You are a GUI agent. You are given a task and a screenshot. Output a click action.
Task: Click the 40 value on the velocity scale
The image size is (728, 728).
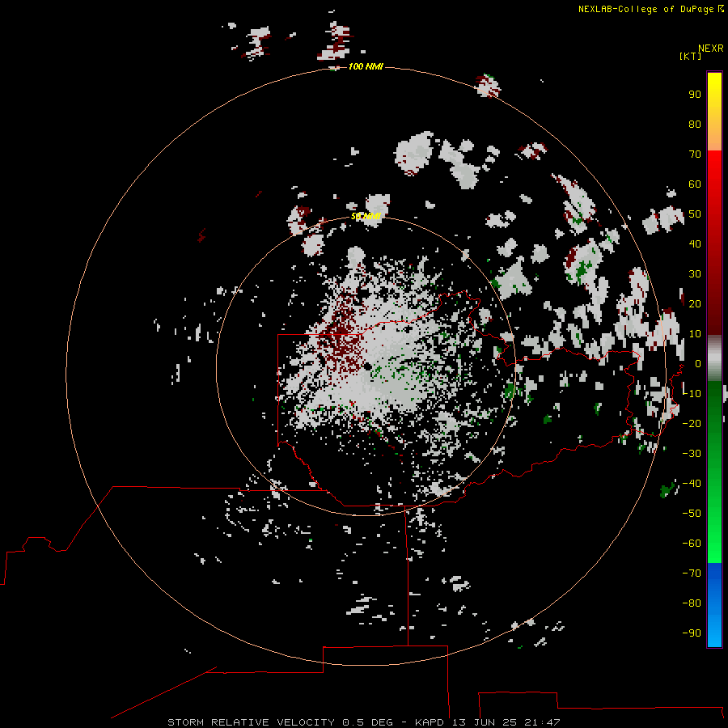[x=695, y=243]
